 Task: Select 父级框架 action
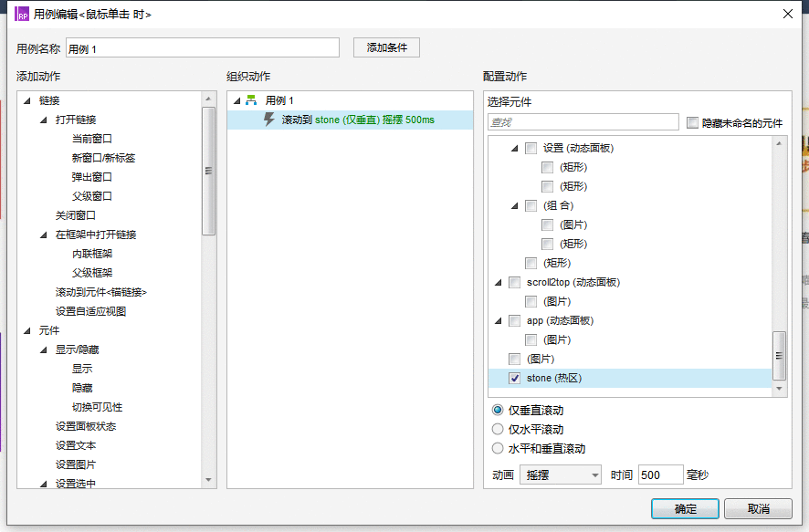pos(92,273)
